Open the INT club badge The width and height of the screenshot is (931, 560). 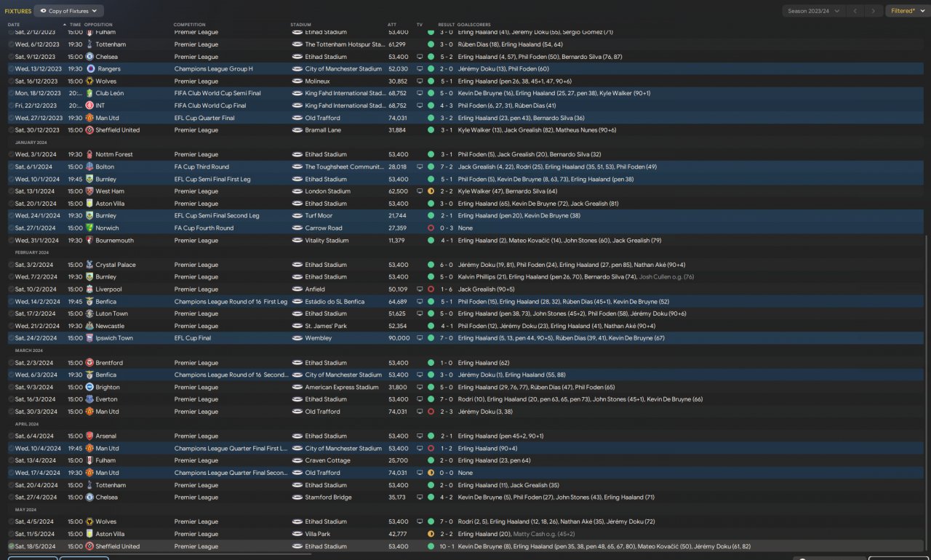(89, 105)
